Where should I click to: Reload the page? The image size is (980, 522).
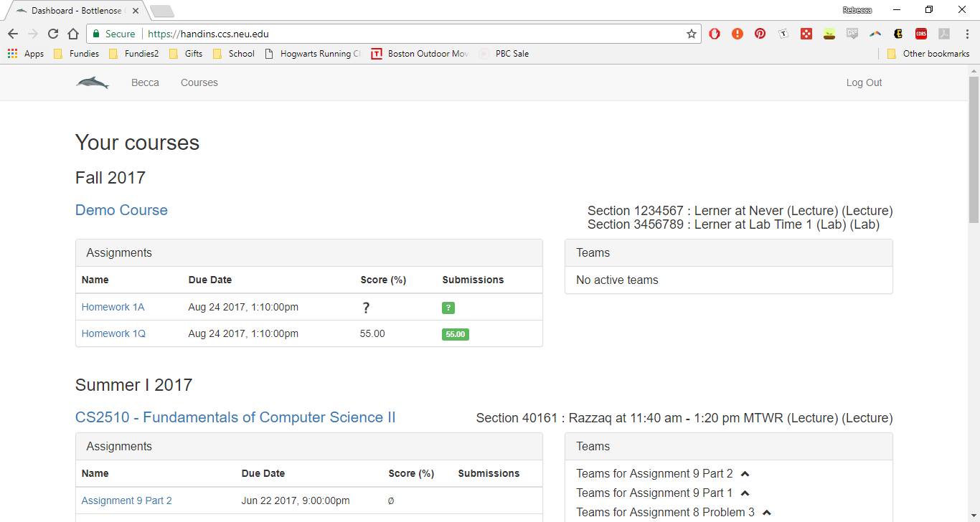53,34
